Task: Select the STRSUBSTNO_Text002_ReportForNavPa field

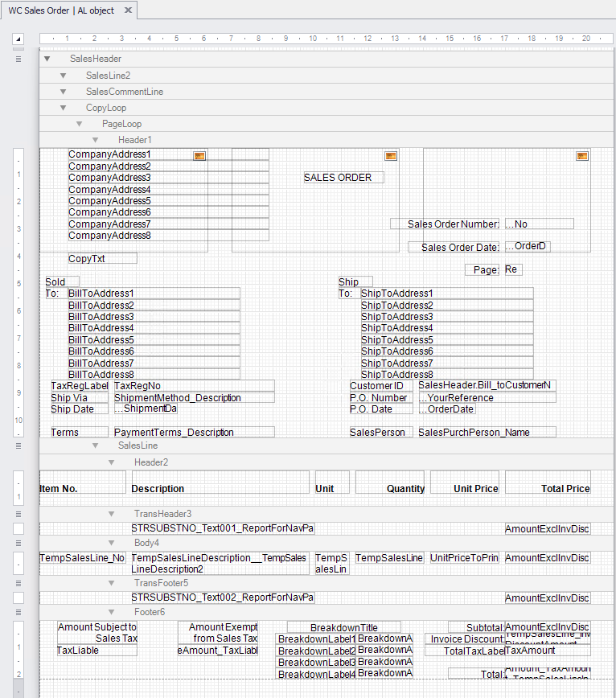Action: 223,597
